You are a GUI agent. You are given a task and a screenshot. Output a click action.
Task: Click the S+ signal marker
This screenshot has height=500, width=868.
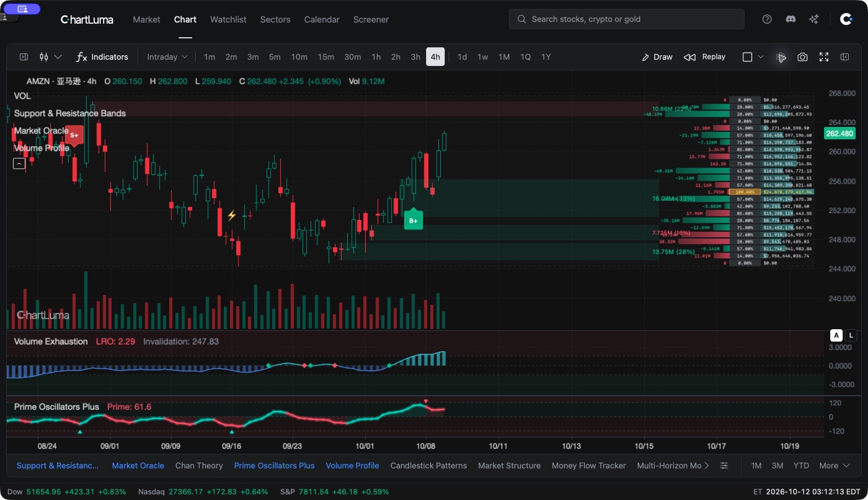tap(74, 135)
